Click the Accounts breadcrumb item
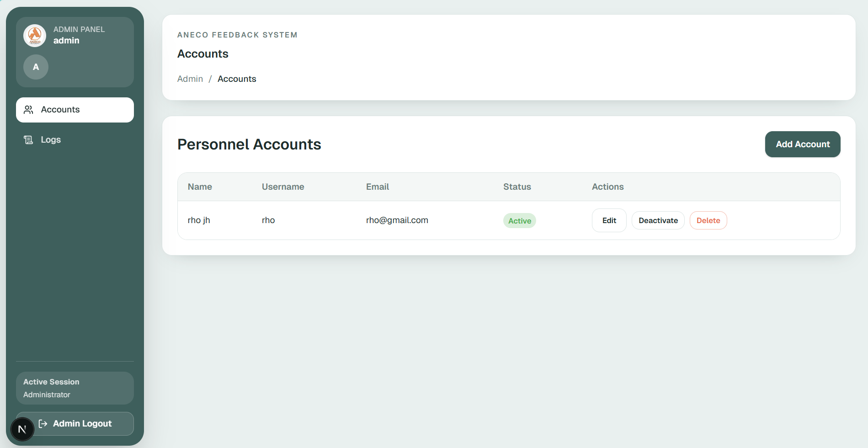 pyautogui.click(x=237, y=79)
